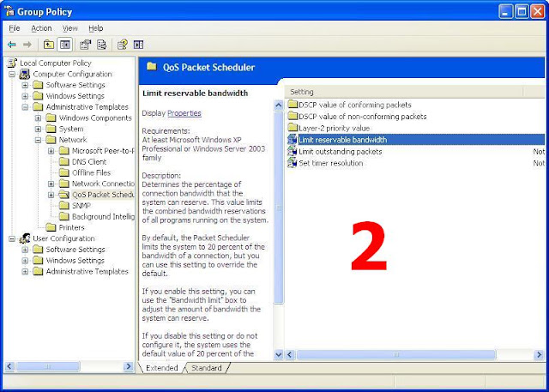
Task: Collapse the Computer Configuration node
Action: pyautogui.click(x=12, y=75)
